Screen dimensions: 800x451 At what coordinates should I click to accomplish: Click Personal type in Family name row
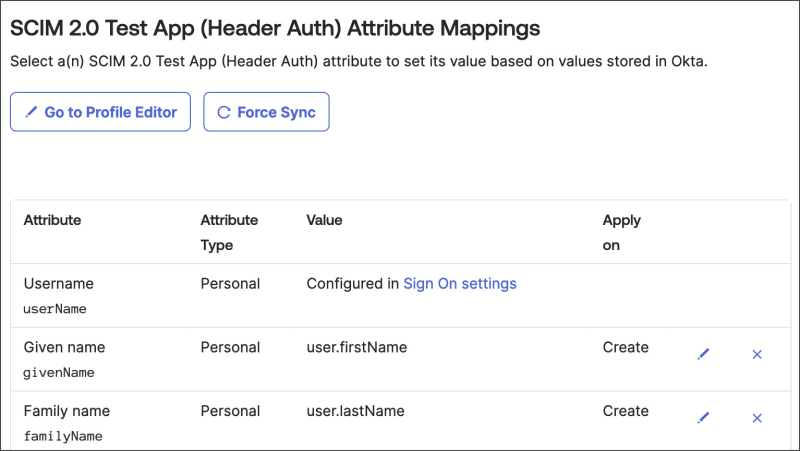pyautogui.click(x=230, y=411)
